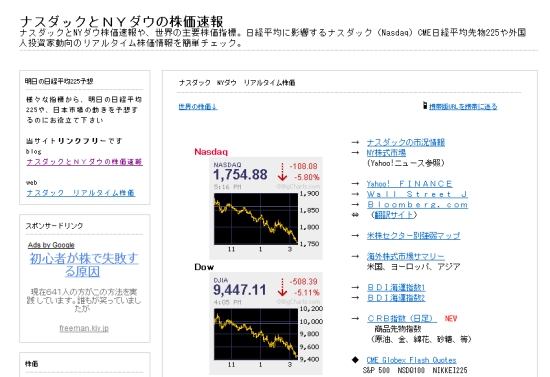Click the red Nasdaq heading

(211, 152)
